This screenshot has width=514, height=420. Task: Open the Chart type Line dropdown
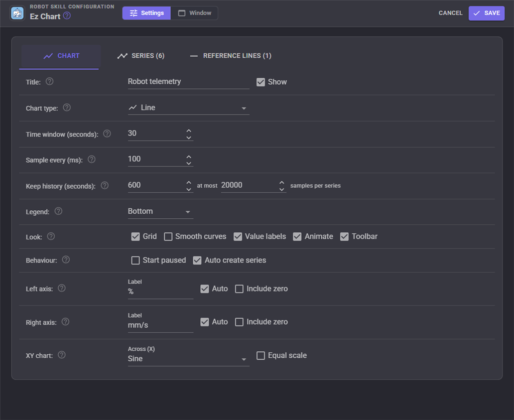click(x=189, y=108)
